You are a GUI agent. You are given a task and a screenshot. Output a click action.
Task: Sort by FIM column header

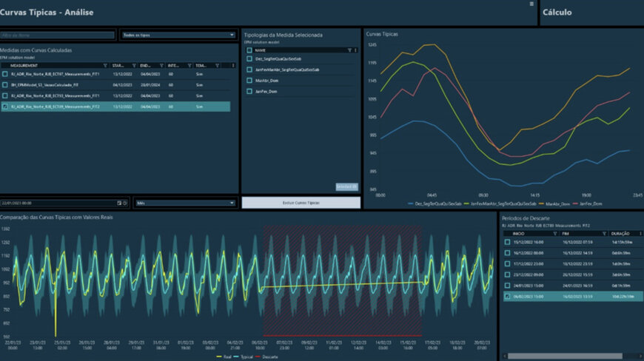tap(566, 234)
